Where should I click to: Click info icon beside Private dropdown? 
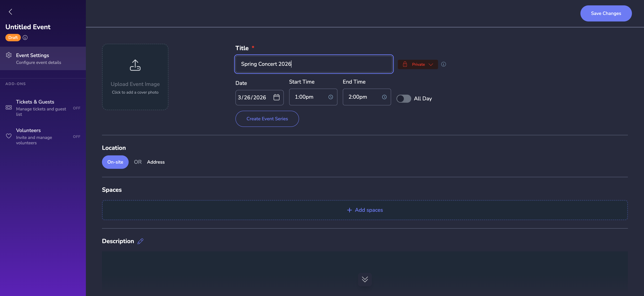coord(443,64)
